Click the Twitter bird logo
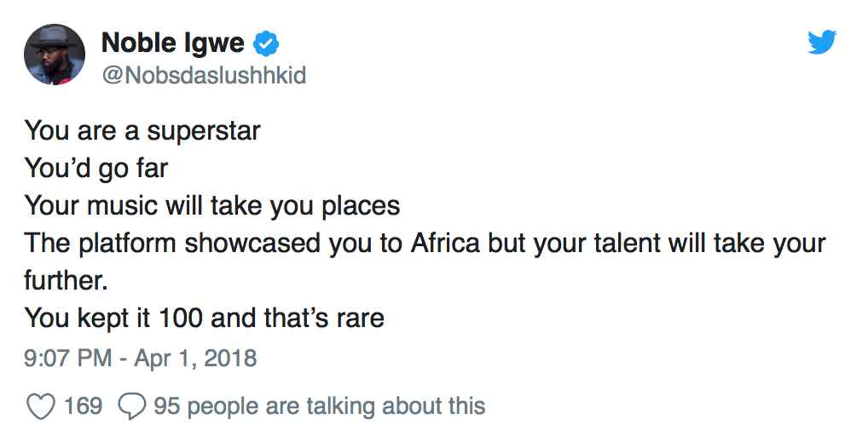This screenshot has width=868, height=431. [x=821, y=42]
